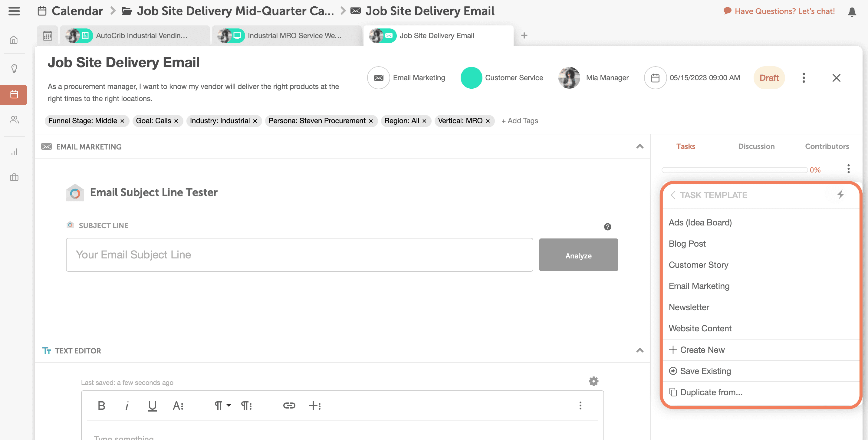This screenshot has width=868, height=440.
Task: Open text editor settings gear icon
Action: pyautogui.click(x=593, y=381)
